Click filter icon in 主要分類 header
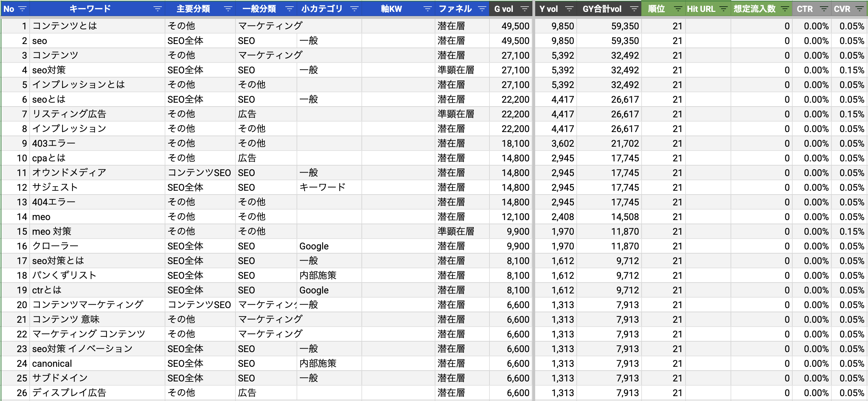 pos(228,9)
